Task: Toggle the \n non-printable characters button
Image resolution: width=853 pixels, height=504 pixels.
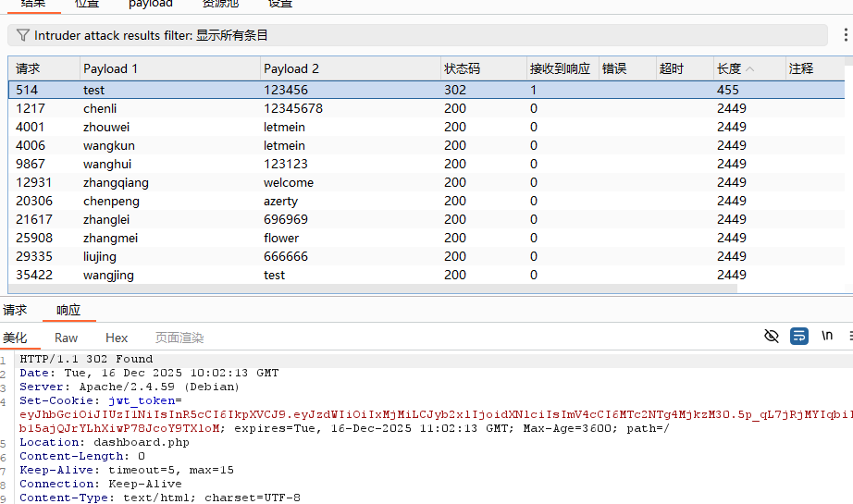Action: click(x=827, y=337)
